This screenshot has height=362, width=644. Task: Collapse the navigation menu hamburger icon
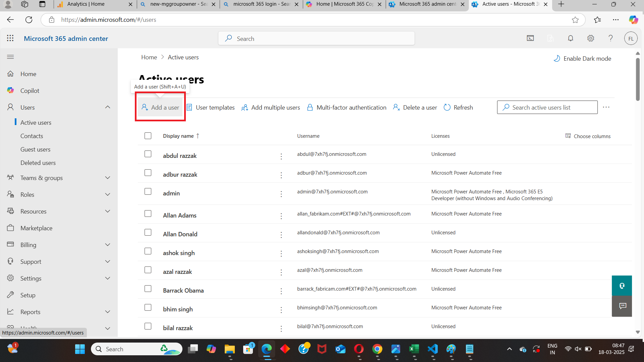[x=10, y=57]
